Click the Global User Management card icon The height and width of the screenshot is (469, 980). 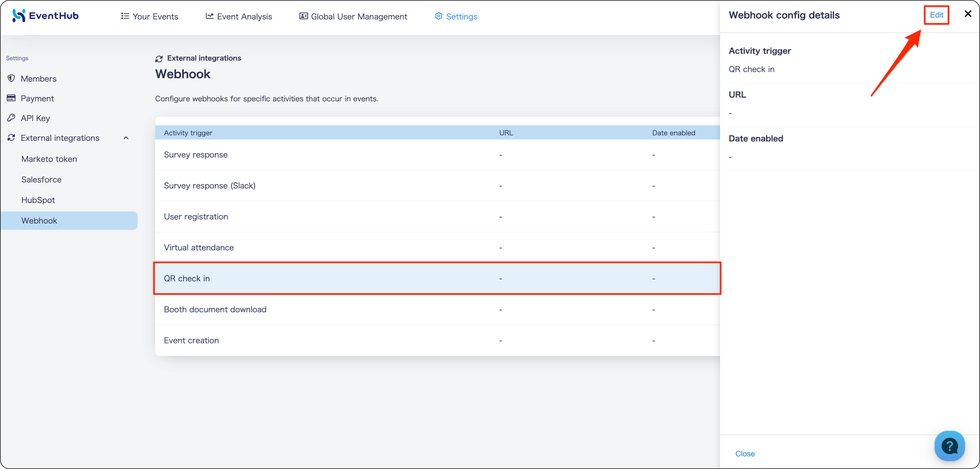pyautogui.click(x=303, y=16)
